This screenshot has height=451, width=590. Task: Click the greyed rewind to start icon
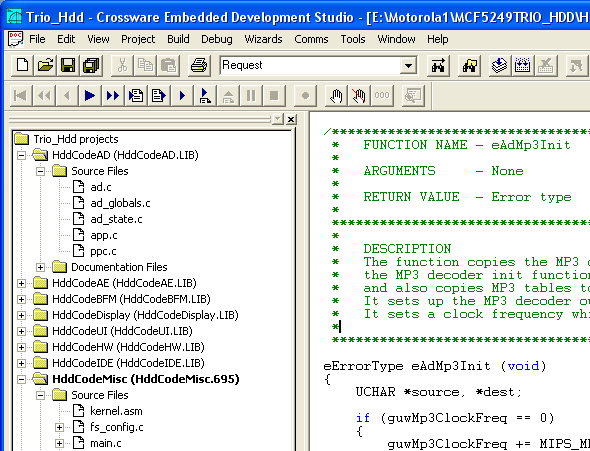tap(21, 96)
